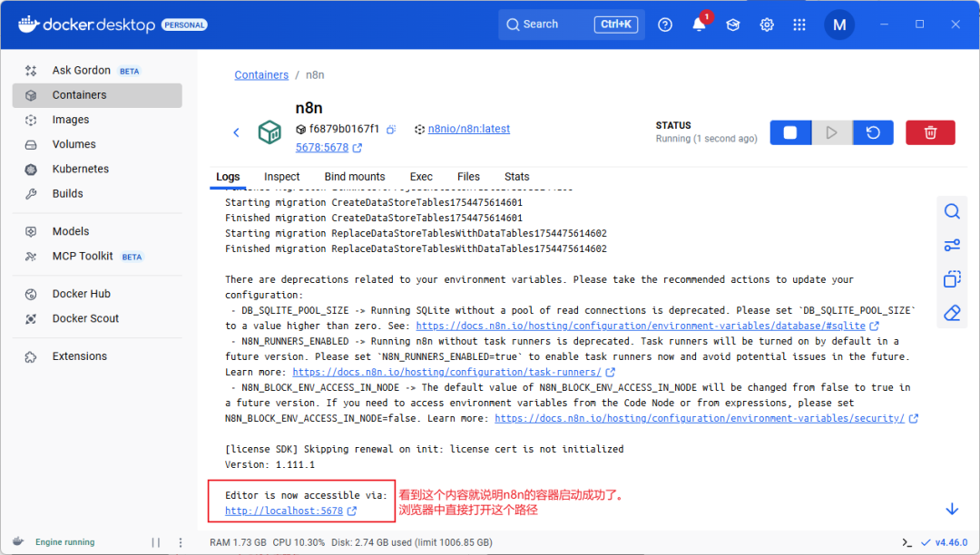
Task: Click the RAM 1.73 GB status text
Action: coord(238,542)
